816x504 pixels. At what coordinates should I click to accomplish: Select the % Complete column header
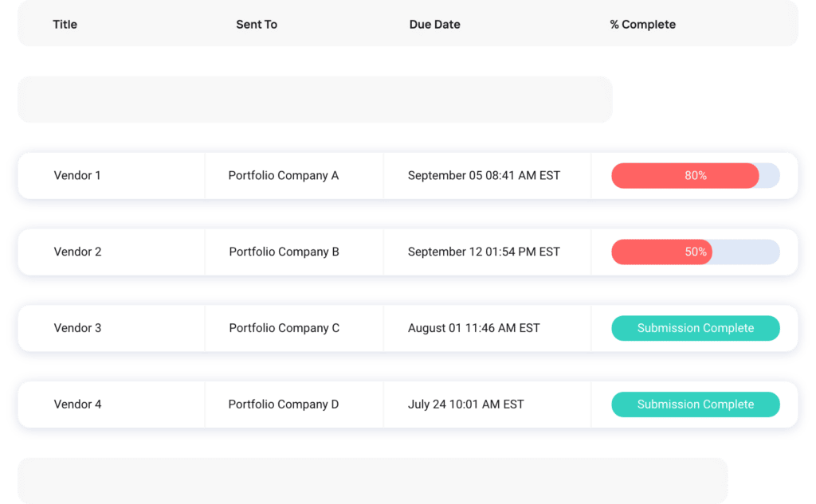tap(643, 25)
